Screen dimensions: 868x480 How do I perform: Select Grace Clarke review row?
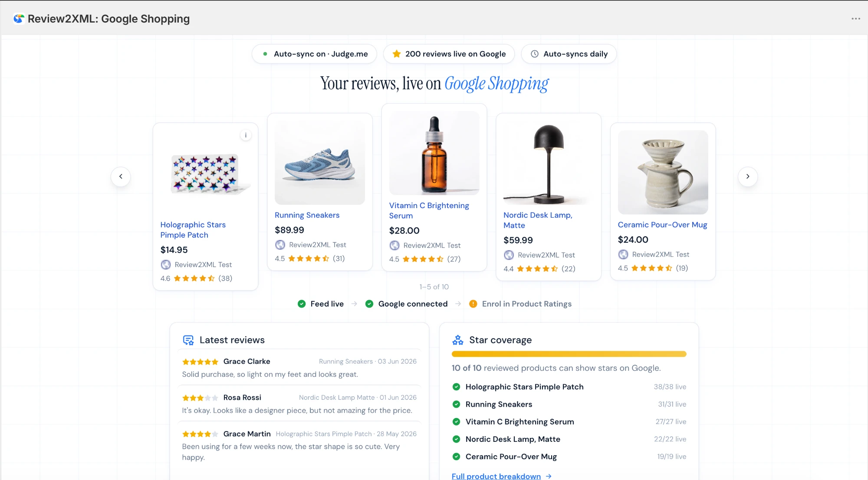pyautogui.click(x=299, y=368)
